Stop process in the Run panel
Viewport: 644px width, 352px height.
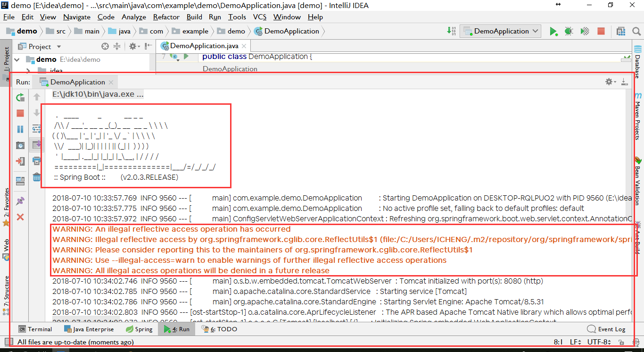pyautogui.click(x=20, y=113)
